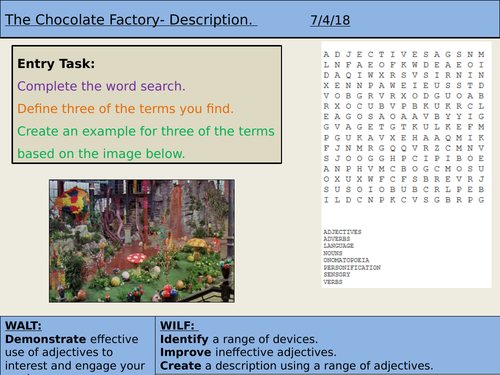This screenshot has width=500, height=375.
Task: Click 'Improve ineffective adjectives.' line
Action: [248, 352]
